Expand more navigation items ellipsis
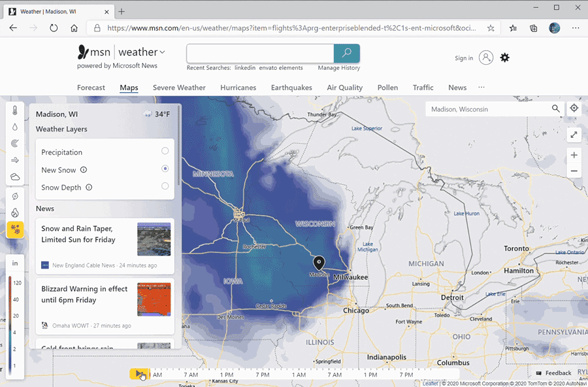This screenshot has height=387, width=588. pos(482,87)
